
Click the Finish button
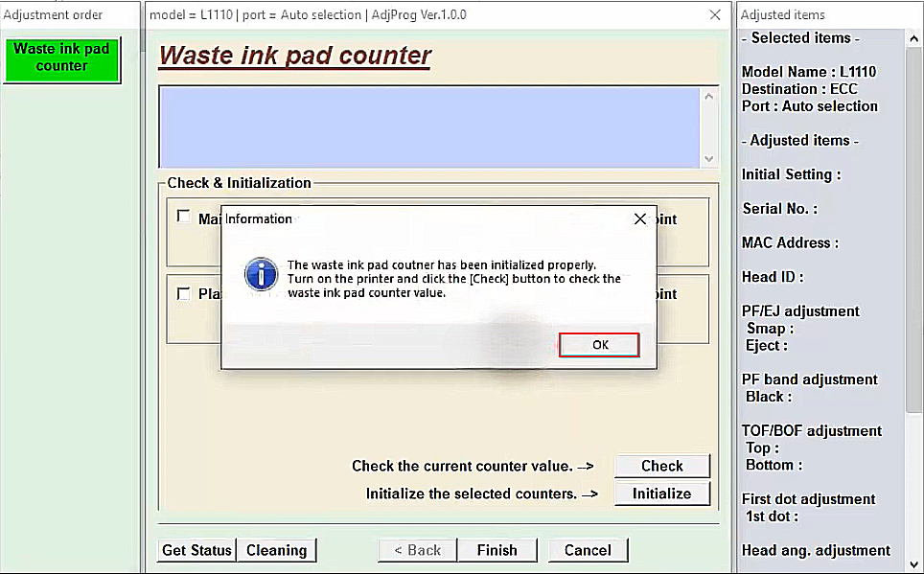[497, 550]
